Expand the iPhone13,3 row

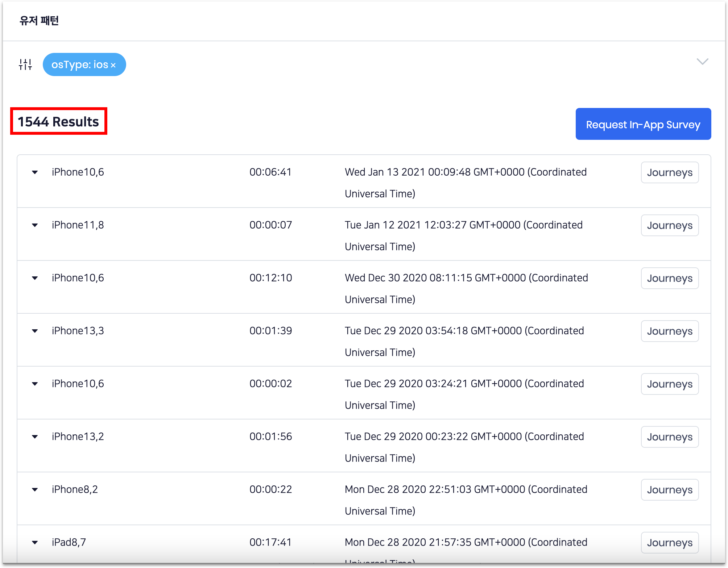(x=35, y=331)
